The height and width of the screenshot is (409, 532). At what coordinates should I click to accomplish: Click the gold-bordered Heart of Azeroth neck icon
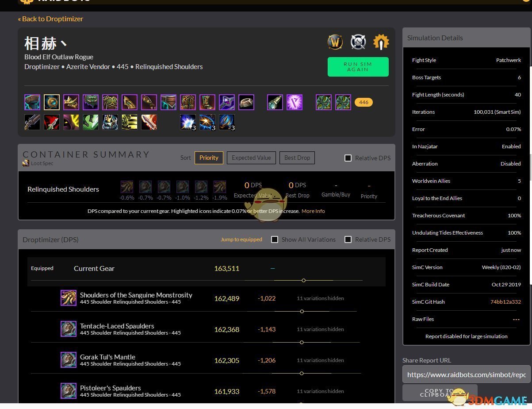[52, 102]
